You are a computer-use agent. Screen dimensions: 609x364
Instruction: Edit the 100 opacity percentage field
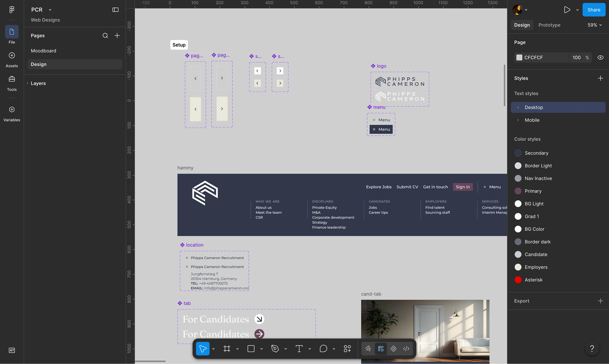coord(576,57)
